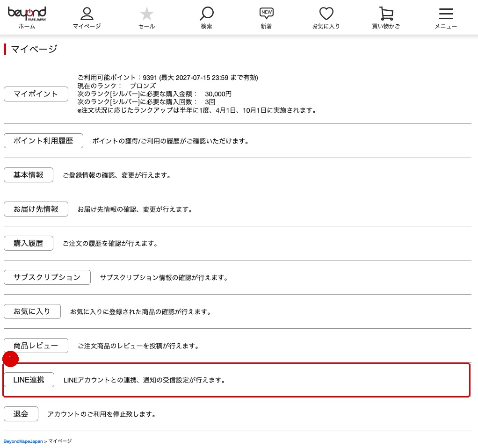Viewport: 478px width, 448px height.
Task: Click the ランクアップは半年に1度 note
Action: 196,110
